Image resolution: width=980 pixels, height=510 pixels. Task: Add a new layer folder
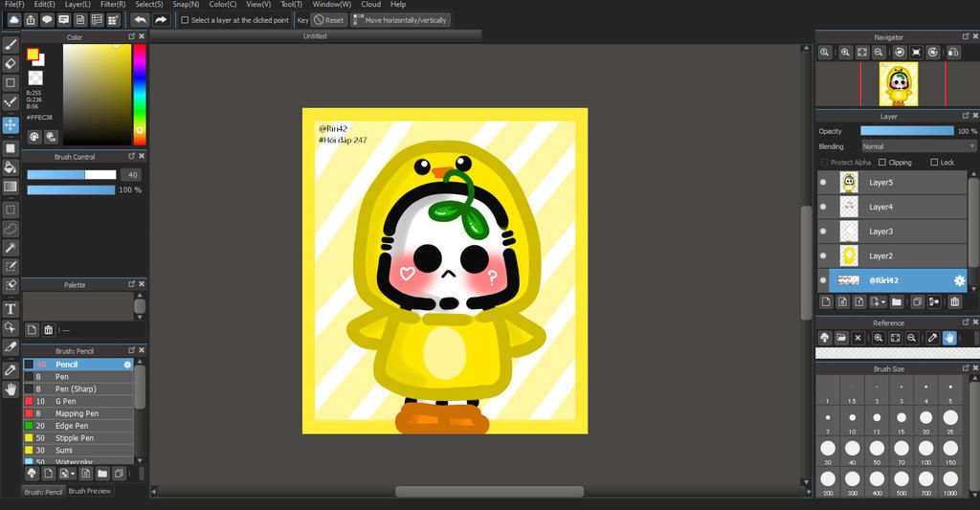click(x=896, y=301)
